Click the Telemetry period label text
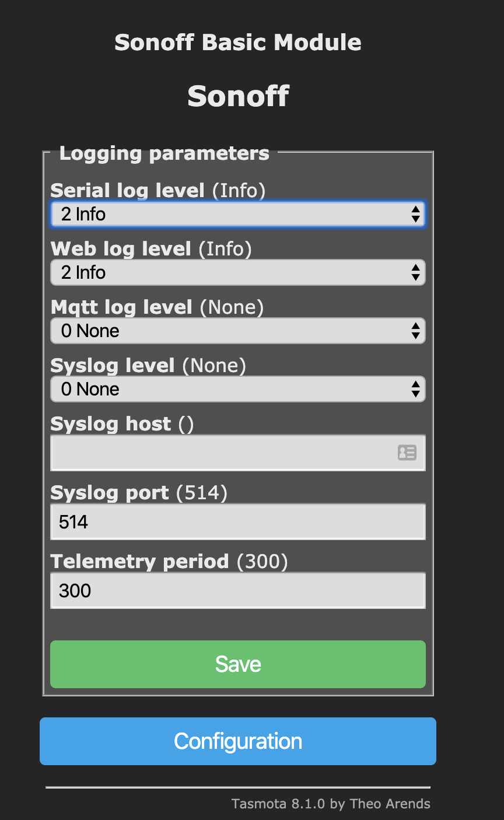 [139, 562]
